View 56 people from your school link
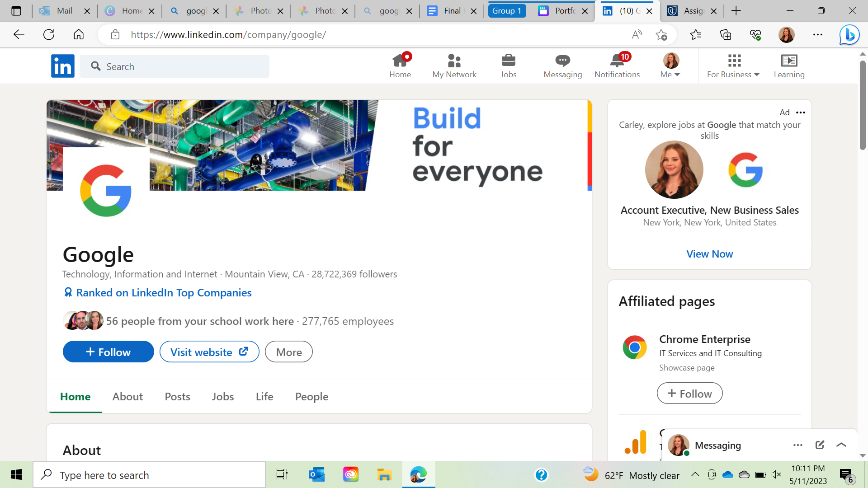The height and width of the screenshot is (488, 868). point(200,321)
